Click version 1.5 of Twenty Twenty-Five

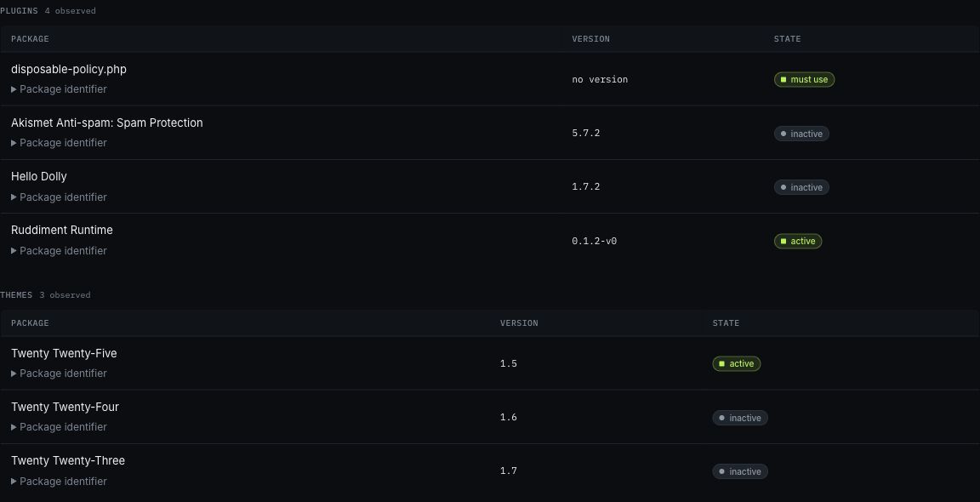pos(508,364)
